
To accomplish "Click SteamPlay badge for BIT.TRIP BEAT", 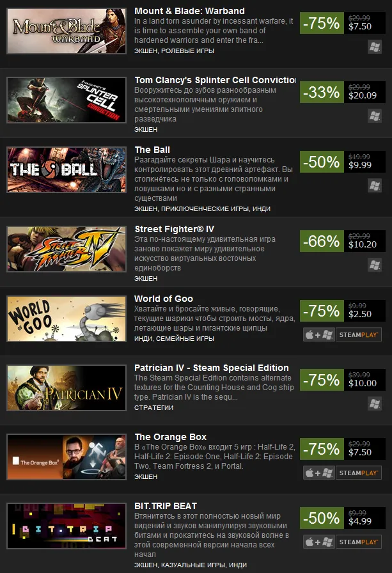I will (359, 542).
